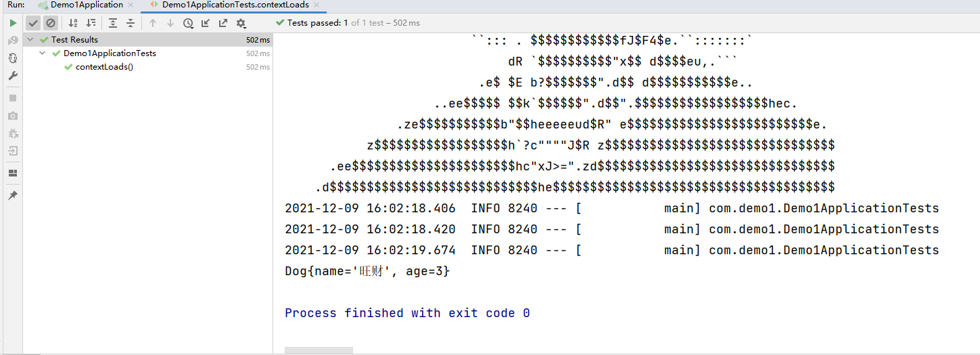Click the horizontal scrollbar under console
The image size is (980, 355).
coord(319,350)
